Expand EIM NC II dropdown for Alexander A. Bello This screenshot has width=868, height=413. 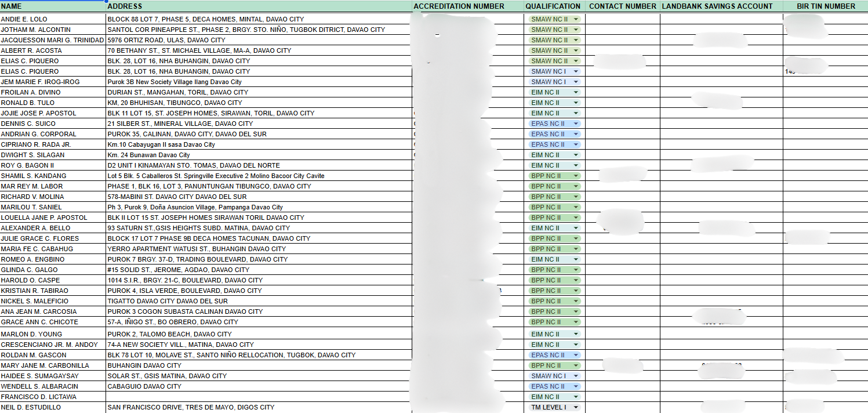click(x=576, y=228)
